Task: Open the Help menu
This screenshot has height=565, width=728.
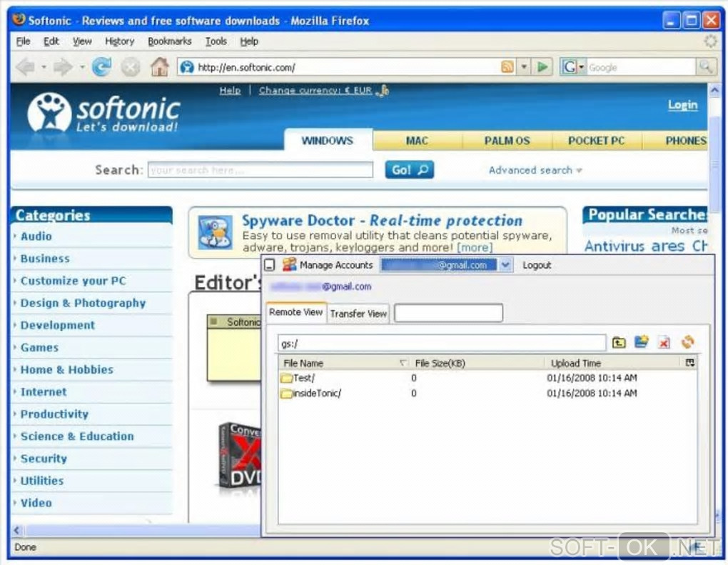Action: click(249, 41)
